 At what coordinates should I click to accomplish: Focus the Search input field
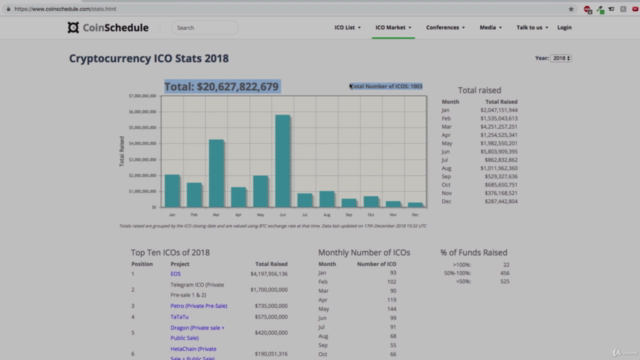coord(205,28)
